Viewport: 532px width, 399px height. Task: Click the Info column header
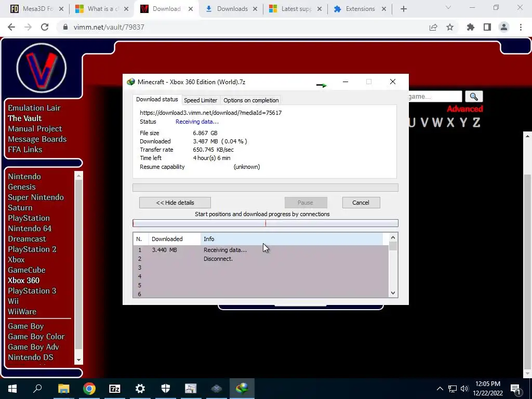click(291, 239)
